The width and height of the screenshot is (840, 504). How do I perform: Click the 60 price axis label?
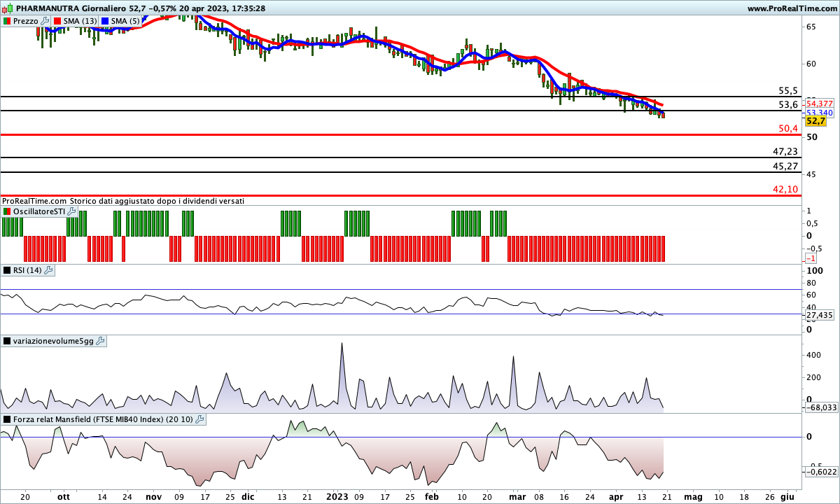812,64
